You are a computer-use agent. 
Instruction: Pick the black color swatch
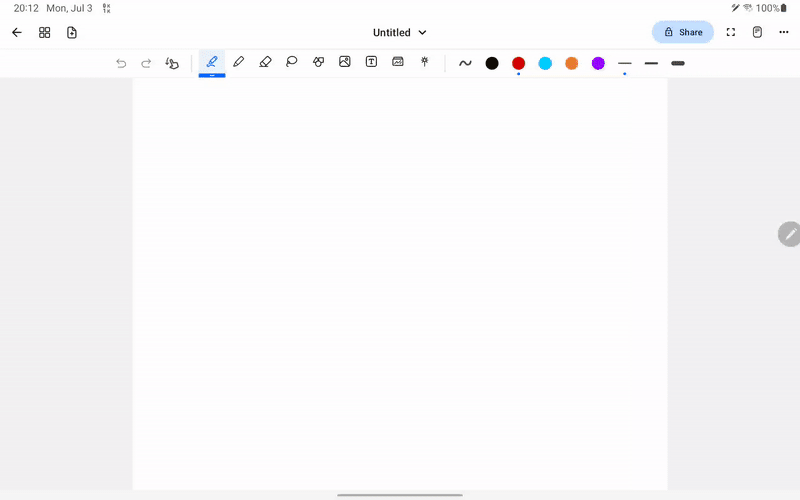tap(492, 63)
